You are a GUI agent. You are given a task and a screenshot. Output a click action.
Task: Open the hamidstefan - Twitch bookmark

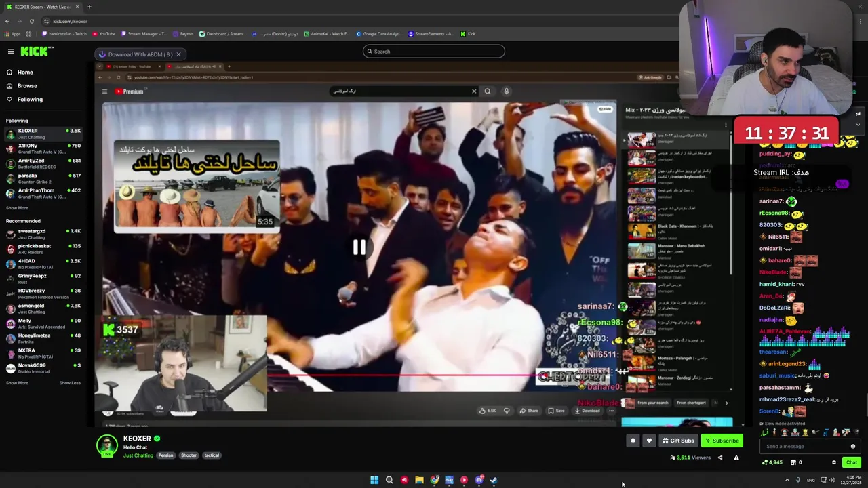click(64, 34)
